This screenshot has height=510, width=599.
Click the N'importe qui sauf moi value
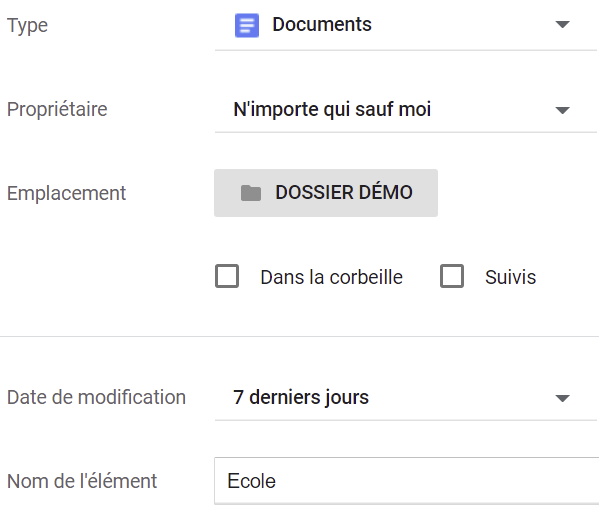332,109
